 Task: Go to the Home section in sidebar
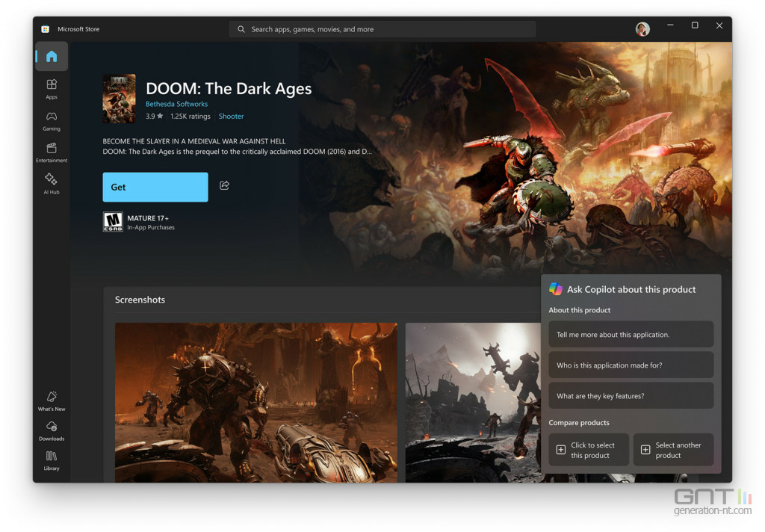[x=52, y=57]
